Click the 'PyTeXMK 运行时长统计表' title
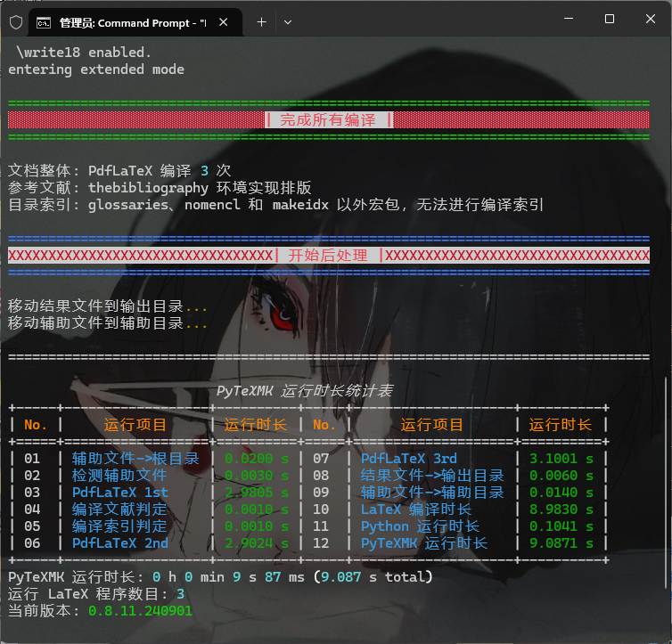672x644 pixels. tap(304, 391)
